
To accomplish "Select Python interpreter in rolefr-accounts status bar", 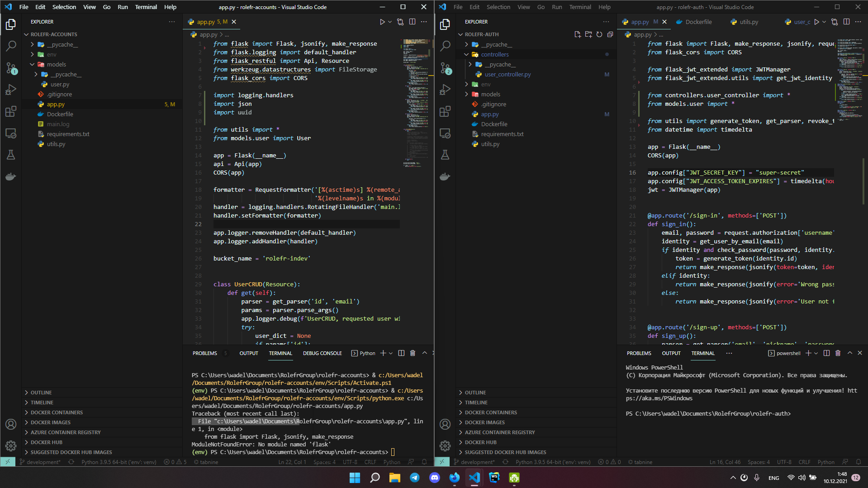I will tap(119, 462).
